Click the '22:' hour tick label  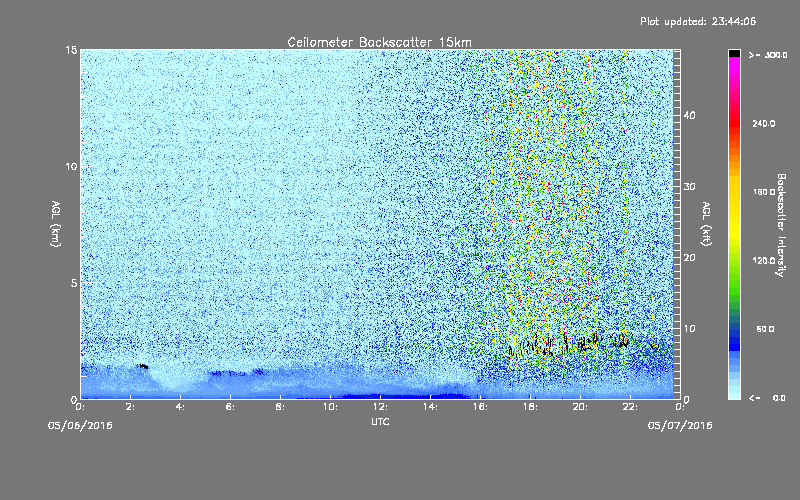[x=631, y=407]
